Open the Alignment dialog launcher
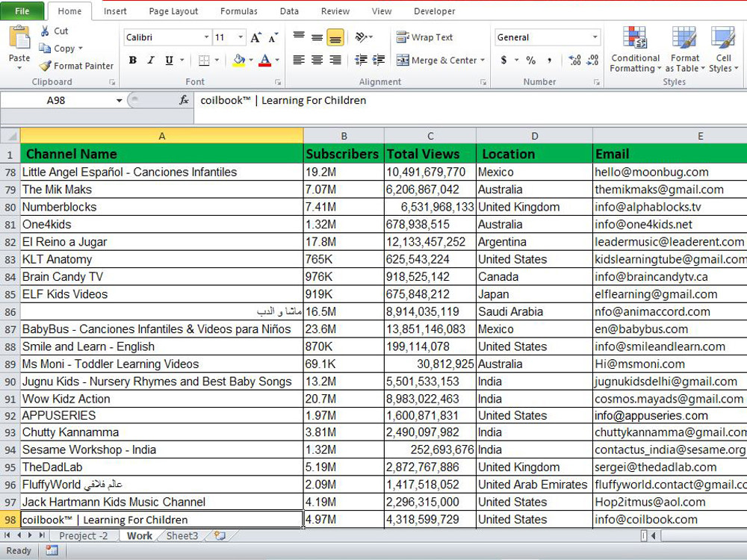 click(x=483, y=82)
